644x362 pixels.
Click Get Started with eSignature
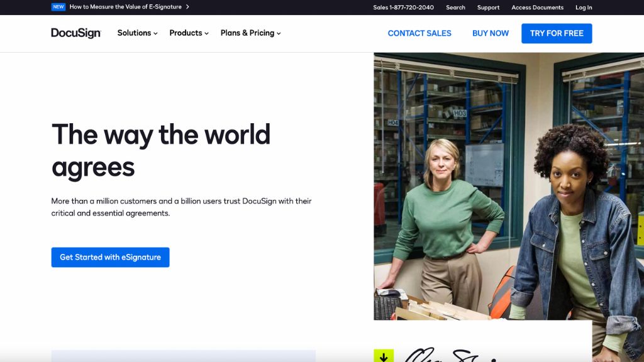110,257
